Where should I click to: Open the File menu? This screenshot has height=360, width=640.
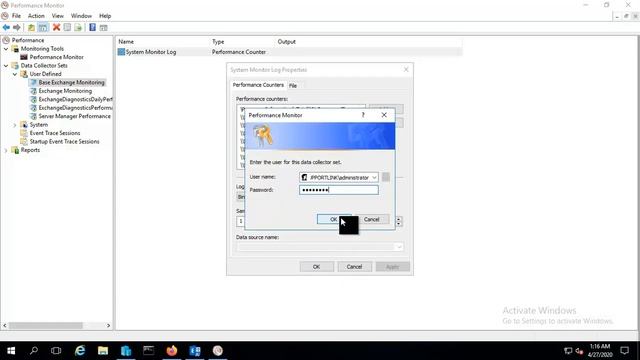16,16
